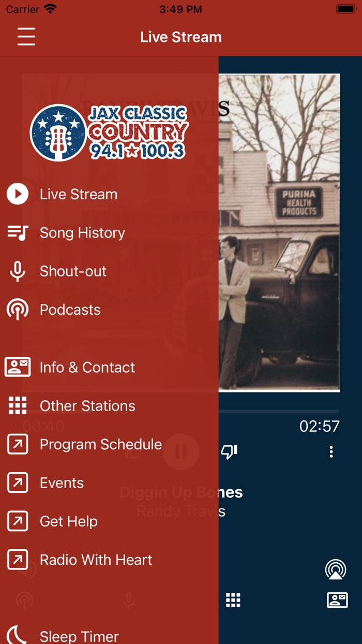This screenshot has width=362, height=644.
Task: Tap the Live Stream header title
Action: click(181, 37)
